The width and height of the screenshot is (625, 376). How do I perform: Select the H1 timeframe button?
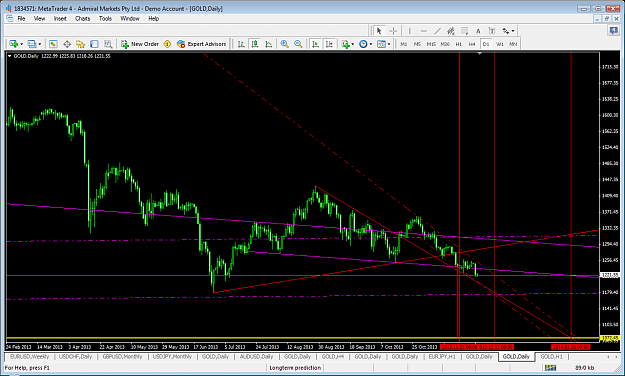[459, 44]
